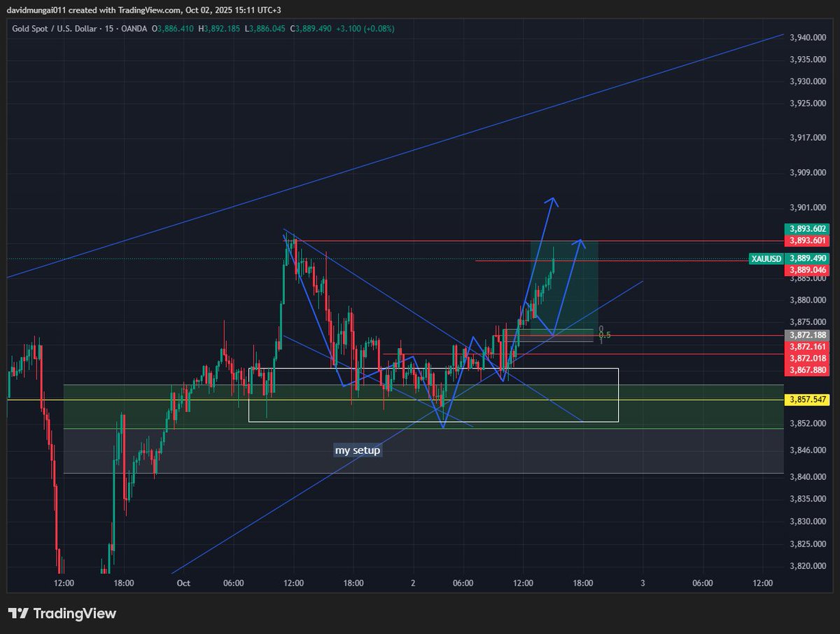Click the red 3,872.161 price tag
Viewport: 840px width, 634px height.
[x=808, y=347]
